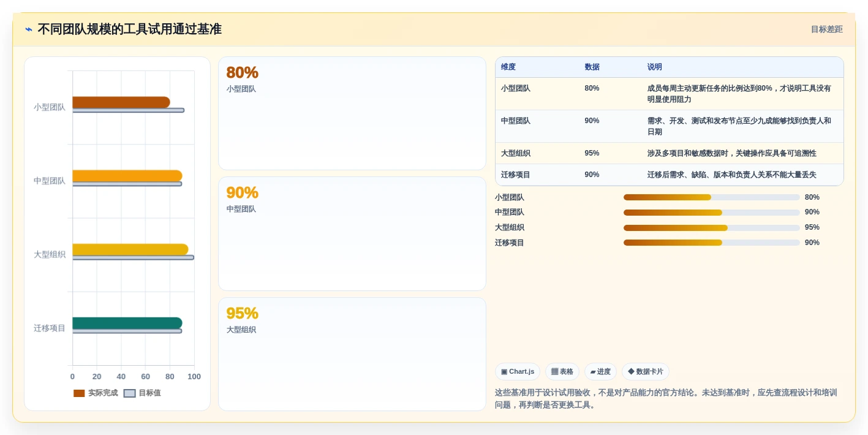The width and height of the screenshot is (868, 435).
Task: Toggle the 实际完成 legend item
Action: (x=96, y=393)
